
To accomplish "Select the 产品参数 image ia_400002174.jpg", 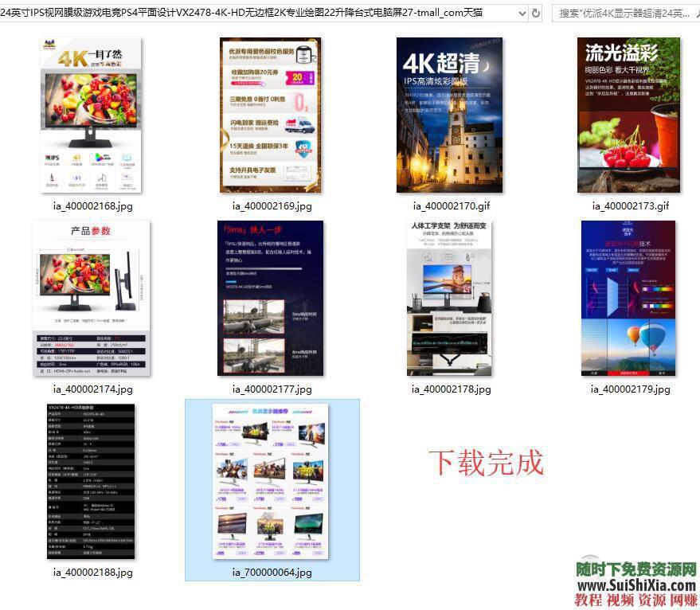I will 90,298.
